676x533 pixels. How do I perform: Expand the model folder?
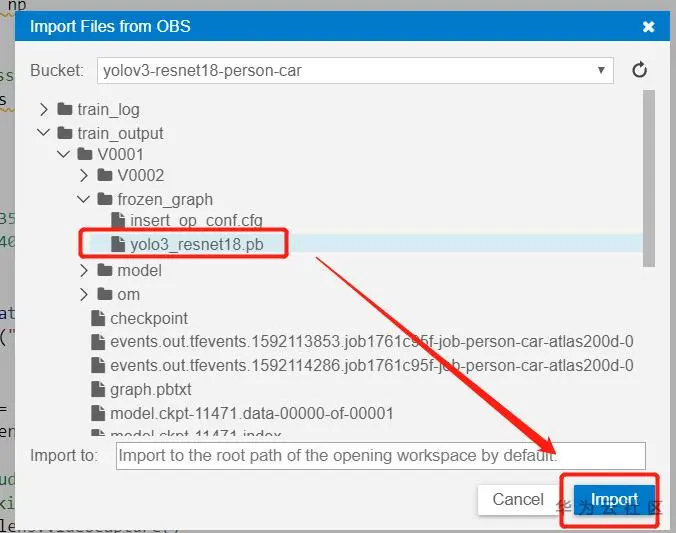(84, 271)
